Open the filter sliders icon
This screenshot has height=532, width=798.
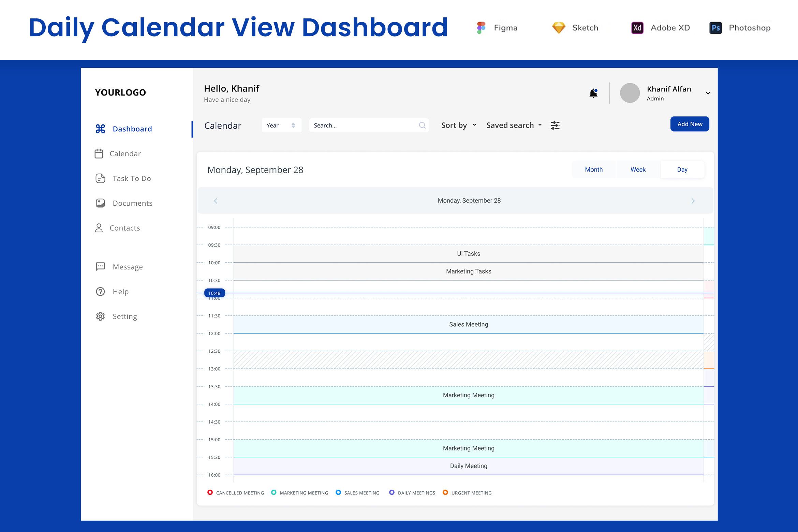click(x=555, y=125)
